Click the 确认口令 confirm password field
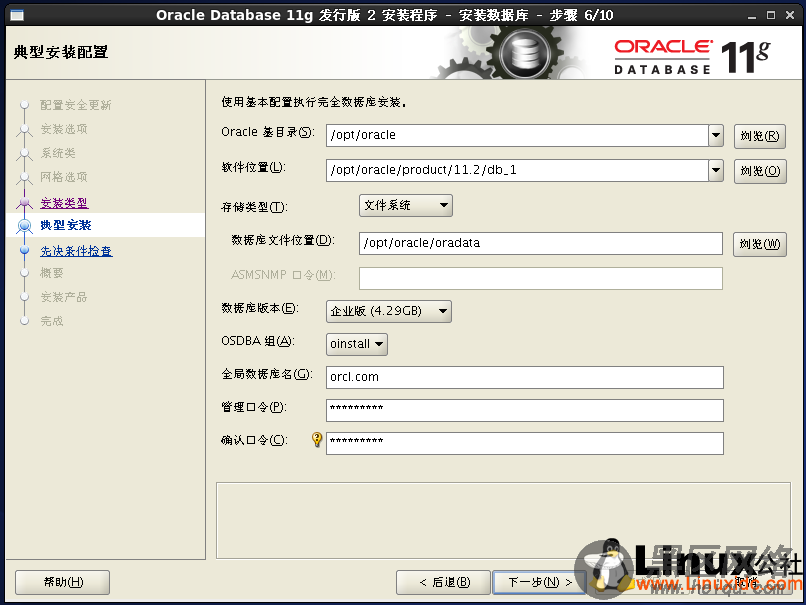The height and width of the screenshot is (605, 806). tap(525, 443)
